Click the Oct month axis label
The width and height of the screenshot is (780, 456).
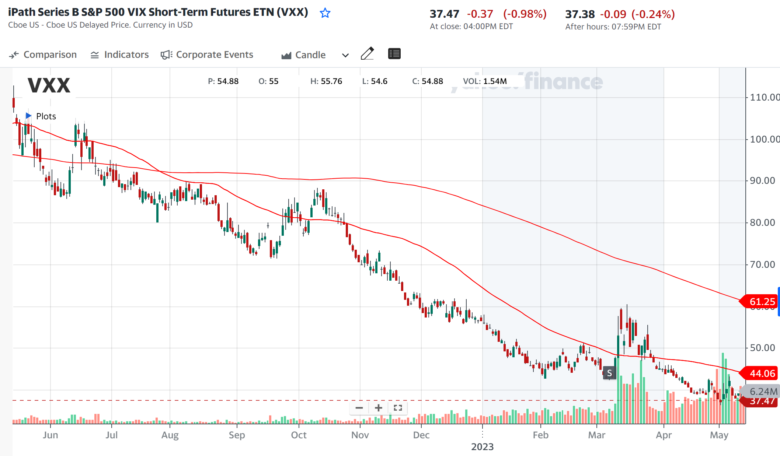pyautogui.click(x=298, y=435)
